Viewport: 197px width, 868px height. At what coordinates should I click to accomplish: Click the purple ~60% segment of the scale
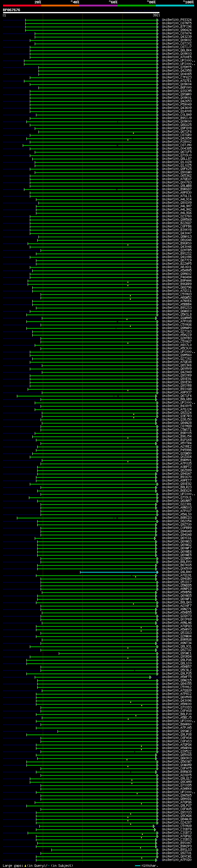(x=99, y=6)
